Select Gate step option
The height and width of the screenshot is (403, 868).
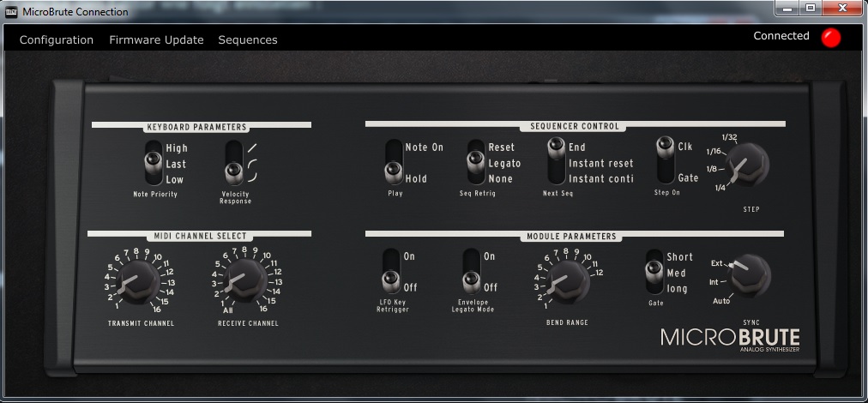[688, 178]
